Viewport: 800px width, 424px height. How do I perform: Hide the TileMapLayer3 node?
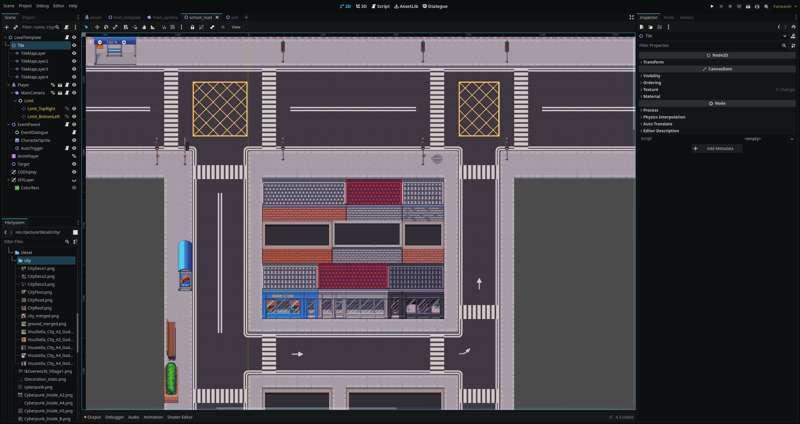74,69
